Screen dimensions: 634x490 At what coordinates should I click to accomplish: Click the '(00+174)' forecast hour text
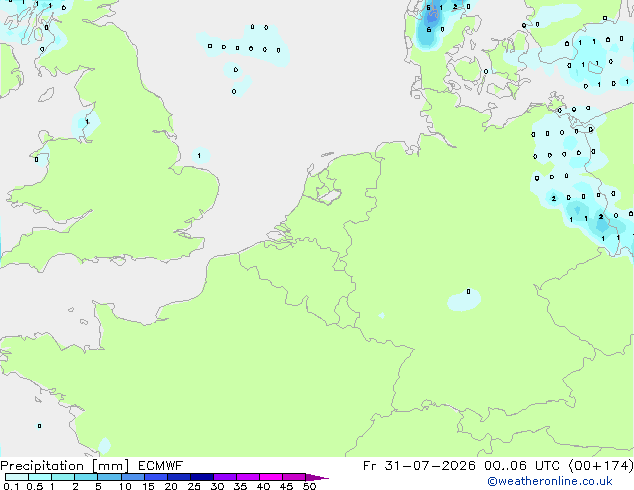click(x=601, y=466)
